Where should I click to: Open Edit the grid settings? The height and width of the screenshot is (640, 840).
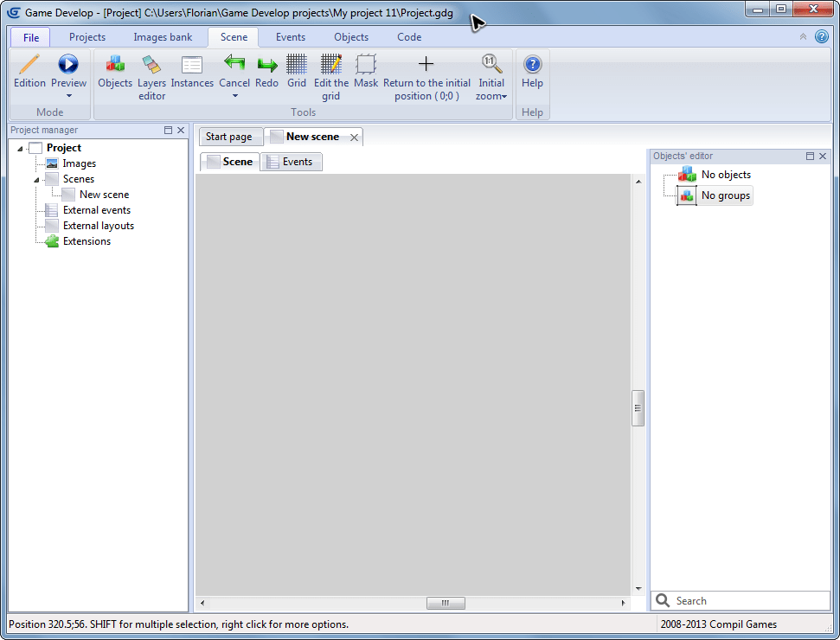pyautogui.click(x=331, y=77)
